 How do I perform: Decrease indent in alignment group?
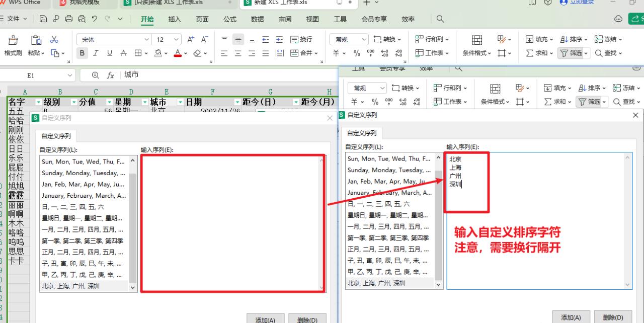point(266,39)
